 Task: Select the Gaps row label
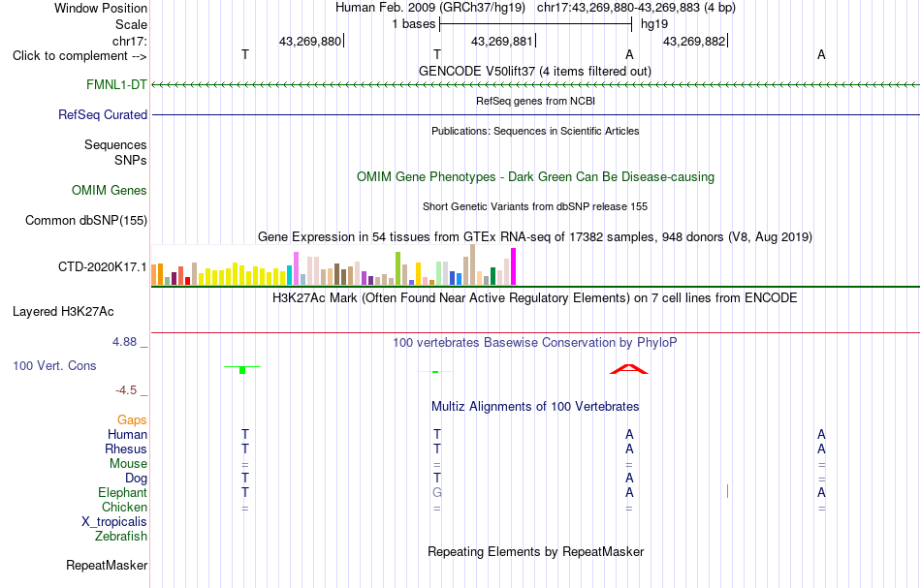132,419
